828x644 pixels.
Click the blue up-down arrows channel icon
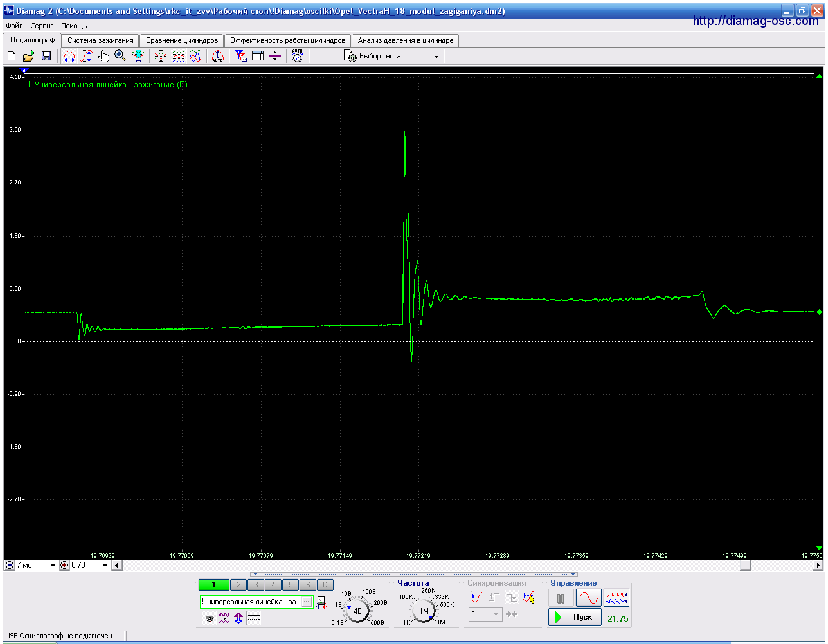239,618
